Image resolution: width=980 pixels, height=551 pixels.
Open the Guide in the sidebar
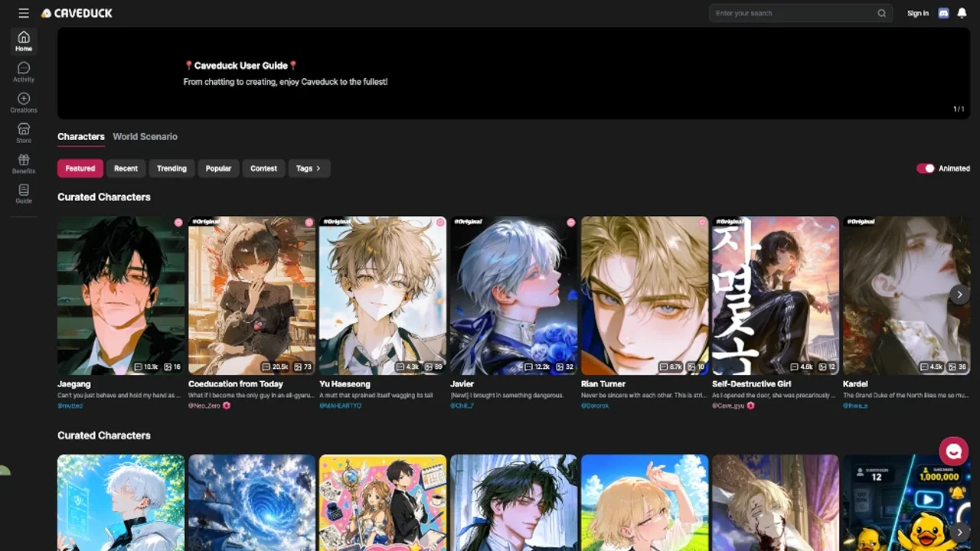24,194
